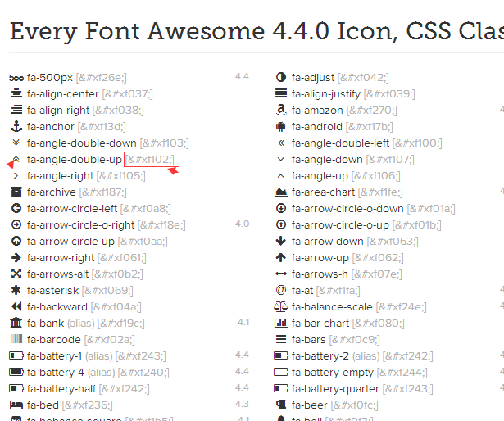Viewport: 504px width, 421px height.
Task: Click the fa-battery-quarter icon
Action: coord(281,388)
